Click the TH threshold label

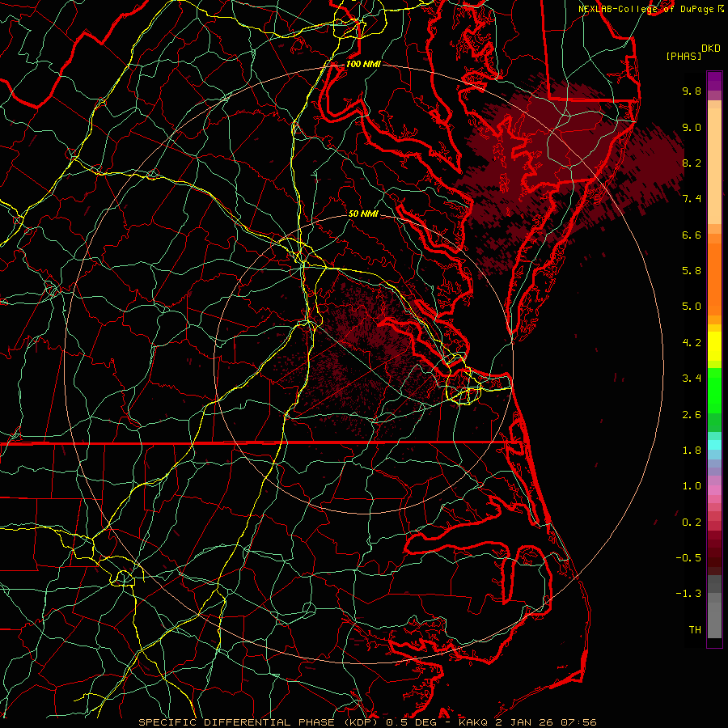coord(695,630)
